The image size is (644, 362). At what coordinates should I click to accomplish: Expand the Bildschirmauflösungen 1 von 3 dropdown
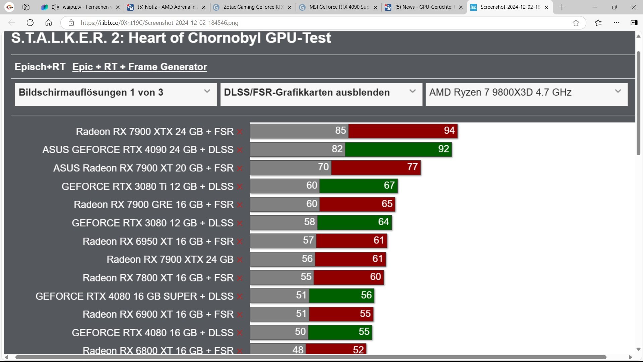pyautogui.click(x=116, y=95)
